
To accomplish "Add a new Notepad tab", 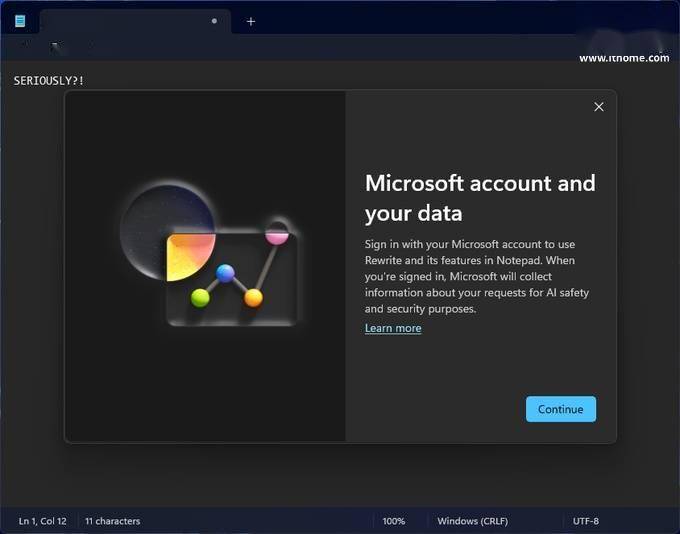I will tap(251, 21).
